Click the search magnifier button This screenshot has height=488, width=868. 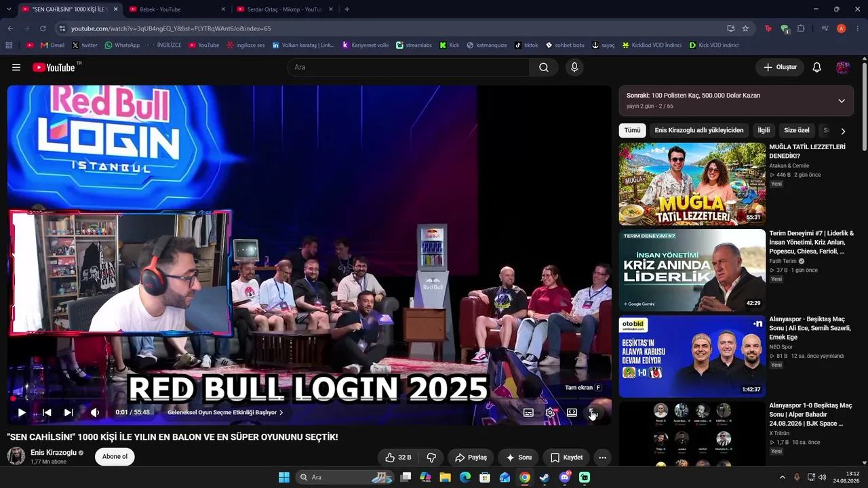pos(544,67)
